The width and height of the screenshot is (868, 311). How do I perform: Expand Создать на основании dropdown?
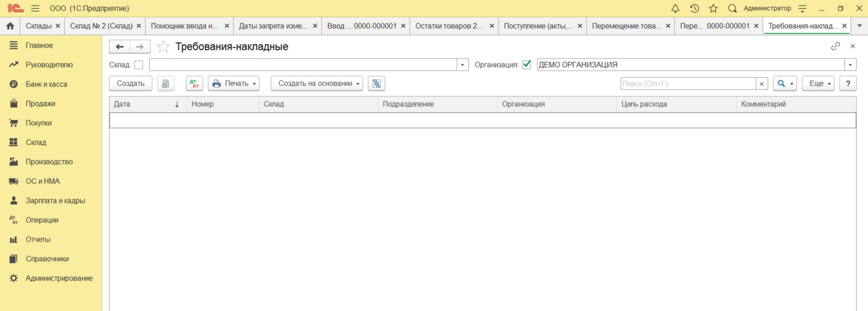[317, 83]
